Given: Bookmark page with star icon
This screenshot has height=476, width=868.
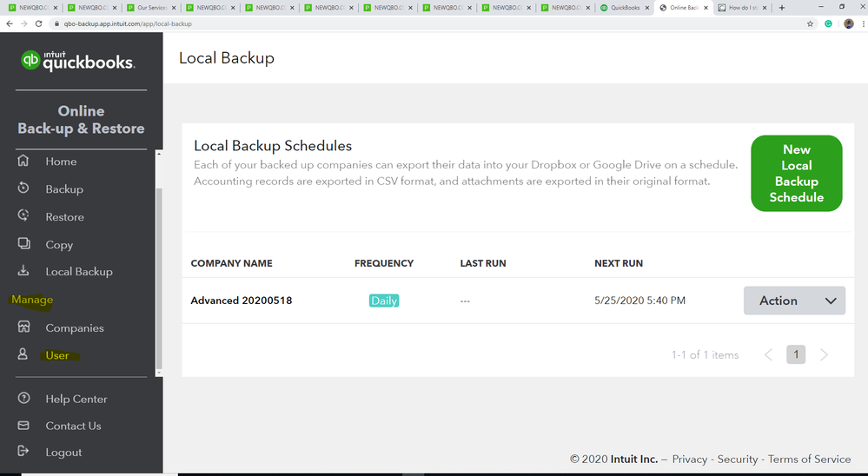Looking at the screenshot, I should pyautogui.click(x=810, y=23).
